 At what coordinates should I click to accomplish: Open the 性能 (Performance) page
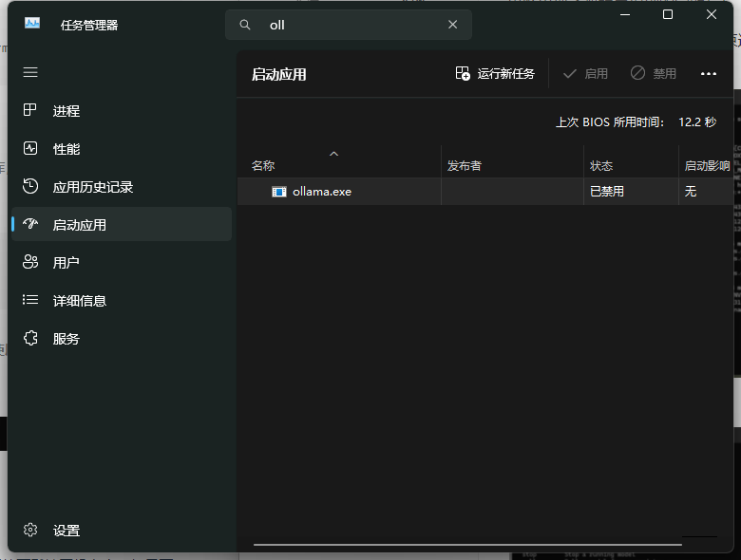(x=66, y=149)
